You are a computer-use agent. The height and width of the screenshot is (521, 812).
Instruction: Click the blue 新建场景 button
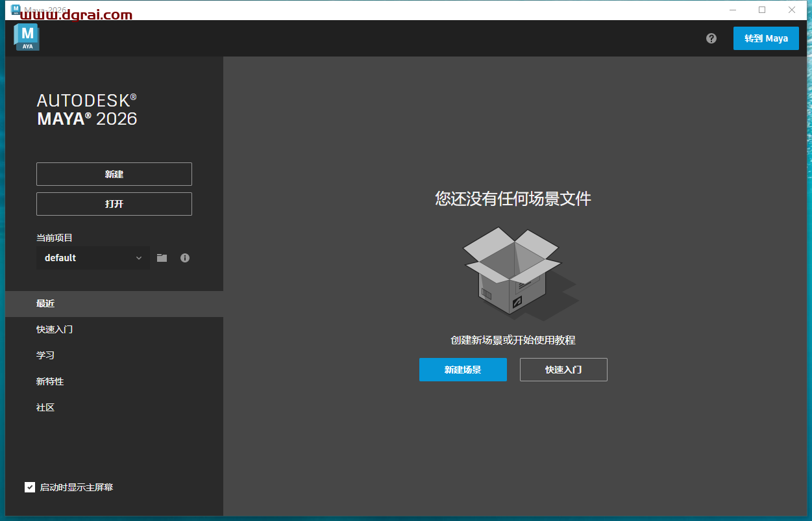tap(463, 370)
